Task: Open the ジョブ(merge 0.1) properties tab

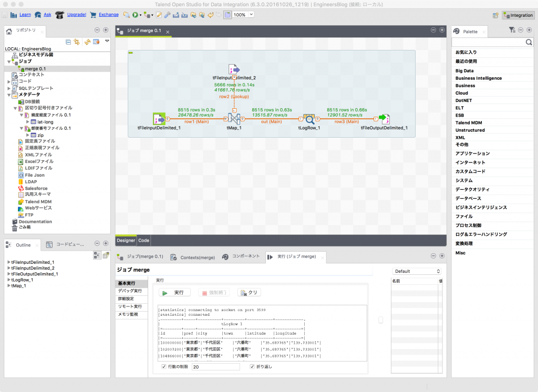Action: [x=140, y=257]
